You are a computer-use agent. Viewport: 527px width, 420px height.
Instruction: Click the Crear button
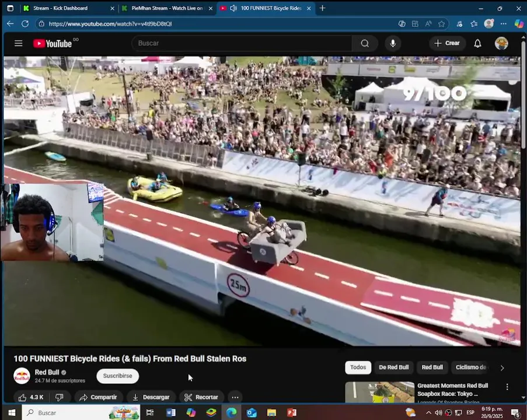[x=447, y=43]
